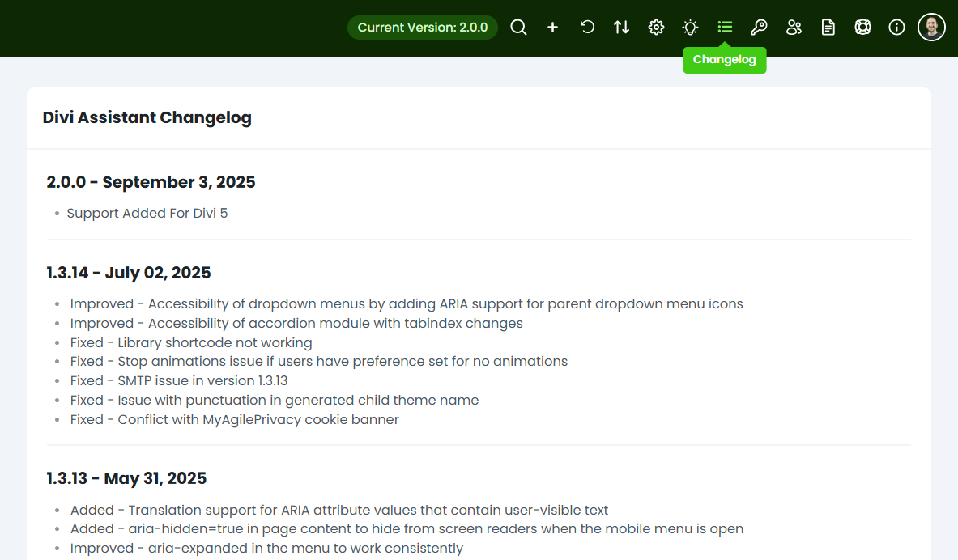
Task: Open the settings gear icon
Action: pyautogui.click(x=656, y=28)
